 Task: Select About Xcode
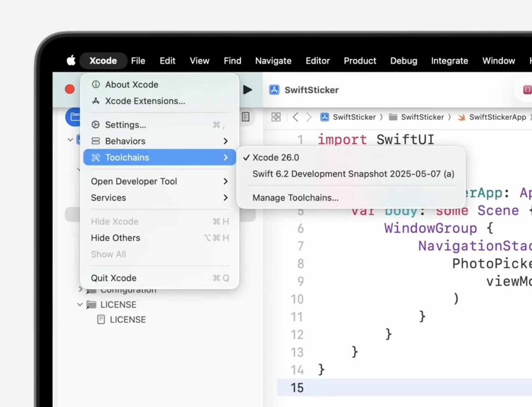pos(159,85)
